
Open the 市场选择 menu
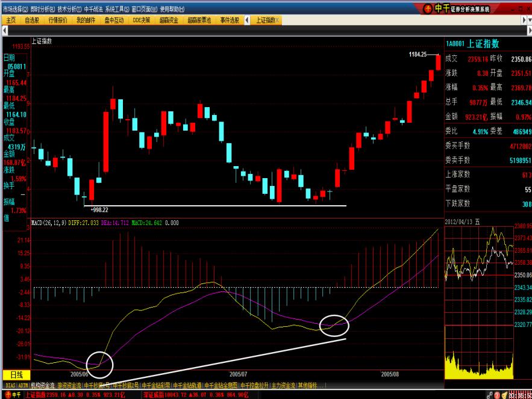14,10
